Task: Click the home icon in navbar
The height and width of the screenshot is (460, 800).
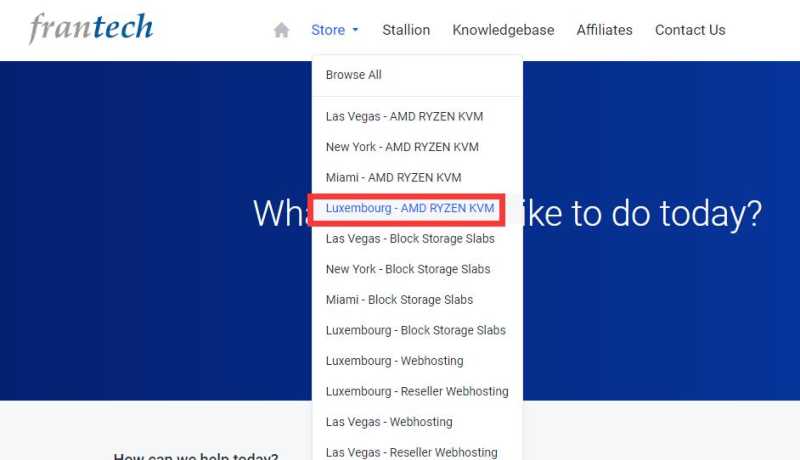Action: pyautogui.click(x=282, y=30)
